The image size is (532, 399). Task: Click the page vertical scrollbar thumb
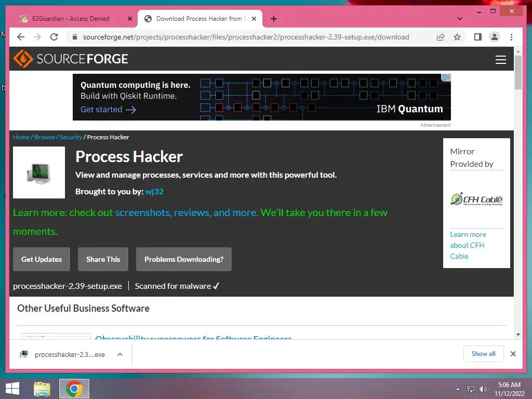pyautogui.click(x=518, y=72)
